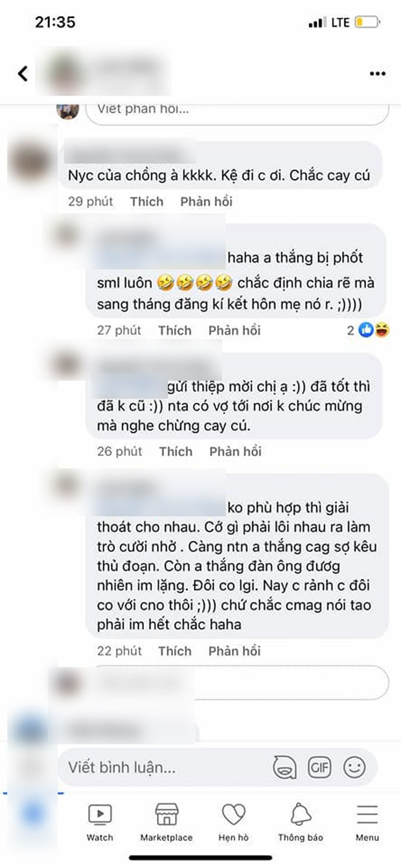Like the comment posted 27 phút ago
The image size is (401, 868).
[175, 330]
